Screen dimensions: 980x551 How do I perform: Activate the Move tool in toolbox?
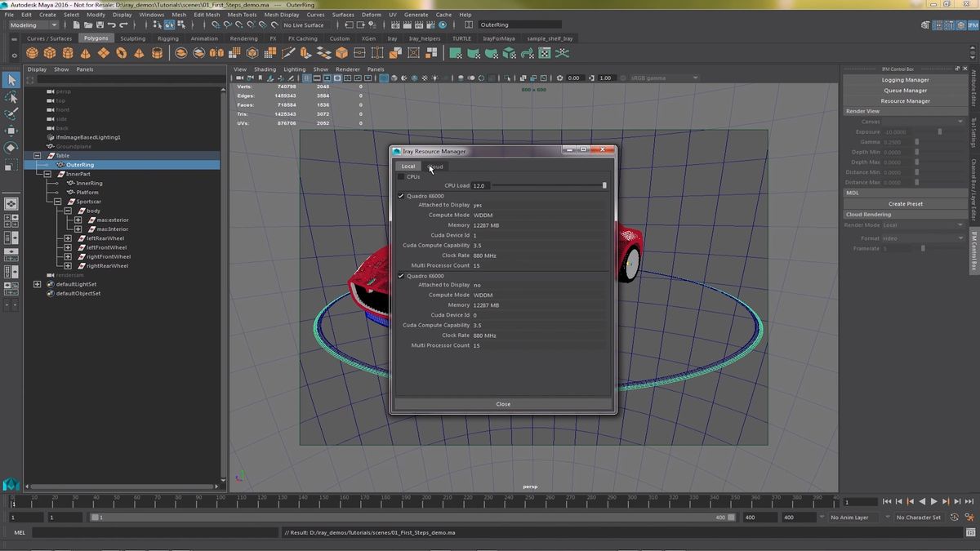pyautogui.click(x=11, y=131)
